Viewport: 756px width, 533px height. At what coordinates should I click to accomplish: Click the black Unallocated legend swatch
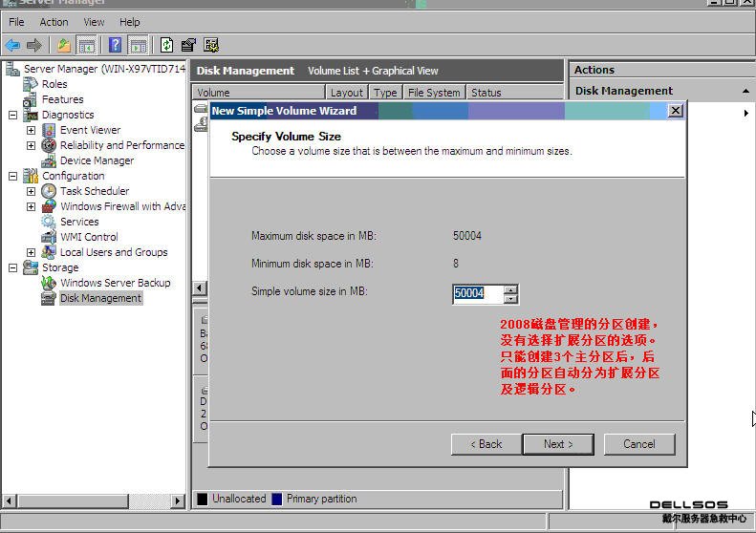pyautogui.click(x=203, y=500)
